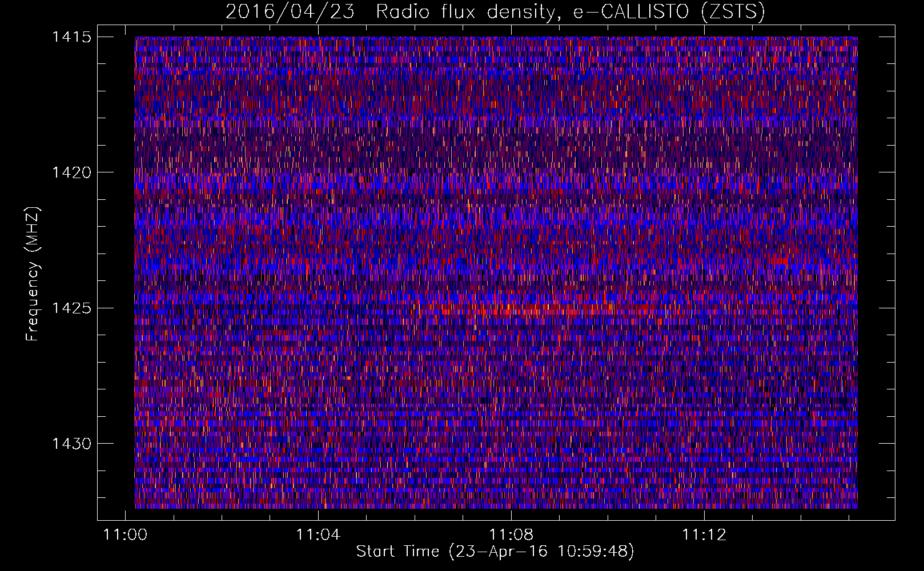Click the 11:12 time tick label
This screenshot has width=924, height=571.
704,534
